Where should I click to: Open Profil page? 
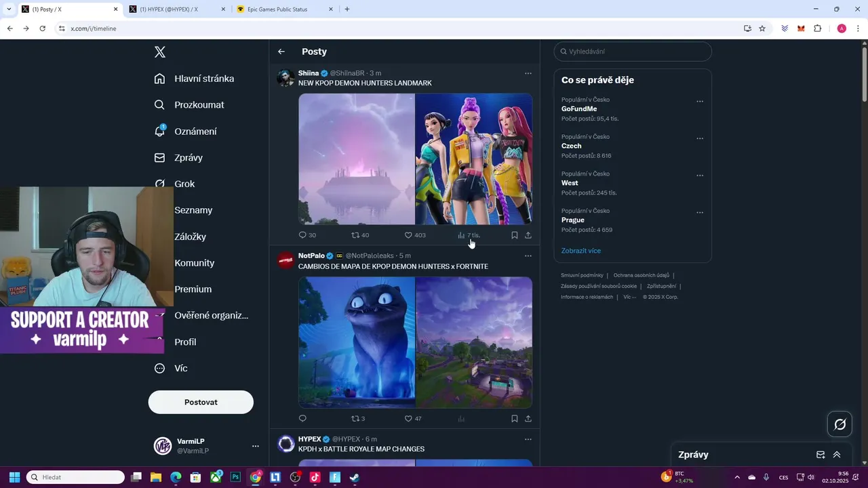pos(185,342)
